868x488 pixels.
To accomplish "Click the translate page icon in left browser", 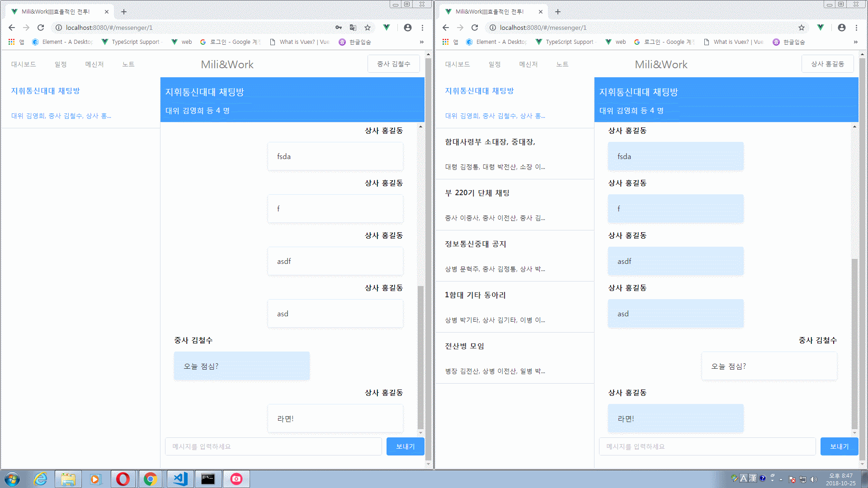I will coord(353,28).
